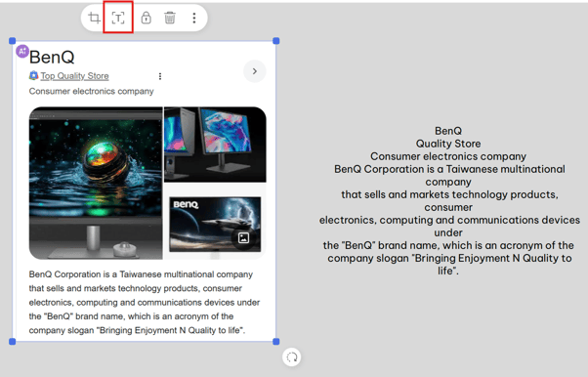Select the glowing orb monitor thumbnail
This screenshot has width=588, height=377.
tap(96, 183)
